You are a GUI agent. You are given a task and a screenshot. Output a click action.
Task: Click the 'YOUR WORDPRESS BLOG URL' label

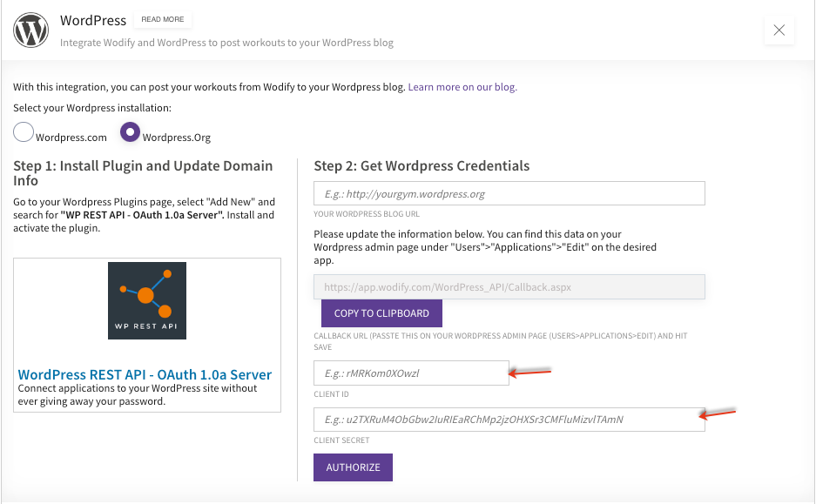coord(367,214)
